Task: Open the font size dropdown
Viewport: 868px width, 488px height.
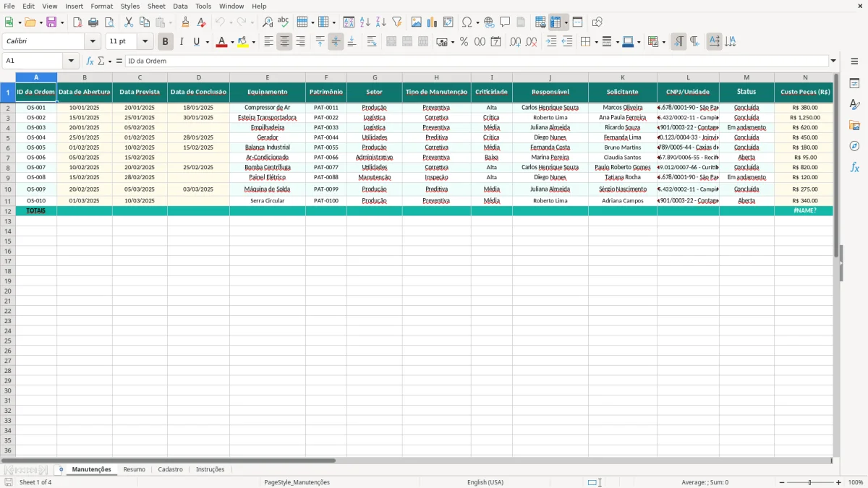Action: tap(145, 42)
